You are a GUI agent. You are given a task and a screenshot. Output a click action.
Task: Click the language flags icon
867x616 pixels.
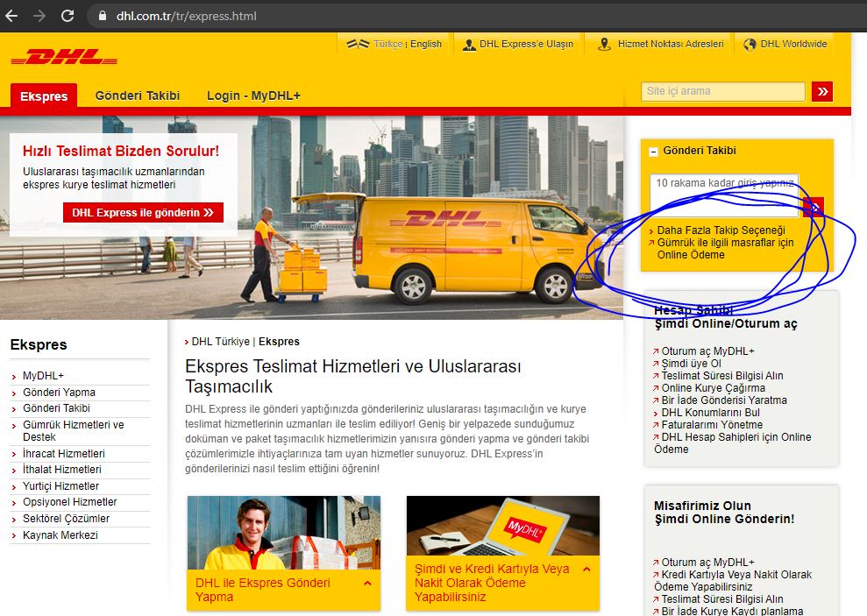click(x=358, y=44)
